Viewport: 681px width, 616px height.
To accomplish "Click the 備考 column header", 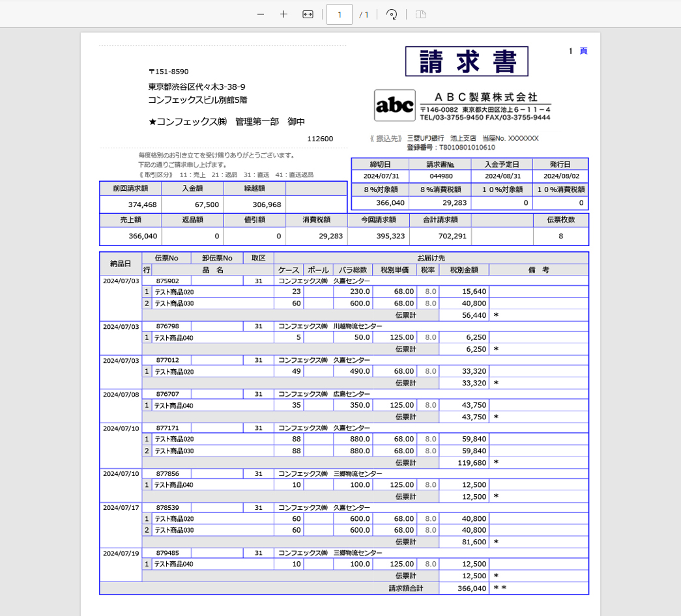I will [538, 270].
